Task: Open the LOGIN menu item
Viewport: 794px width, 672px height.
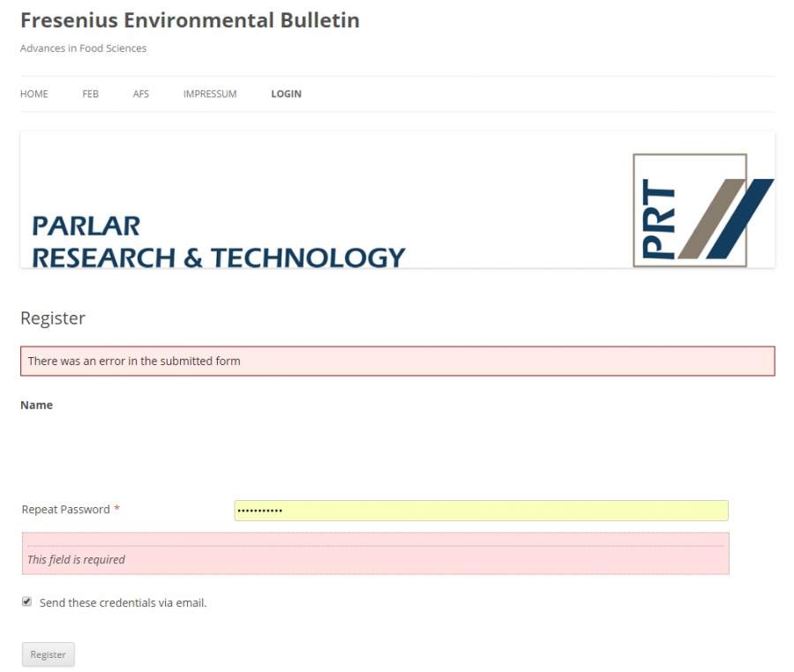Action: coord(286,93)
